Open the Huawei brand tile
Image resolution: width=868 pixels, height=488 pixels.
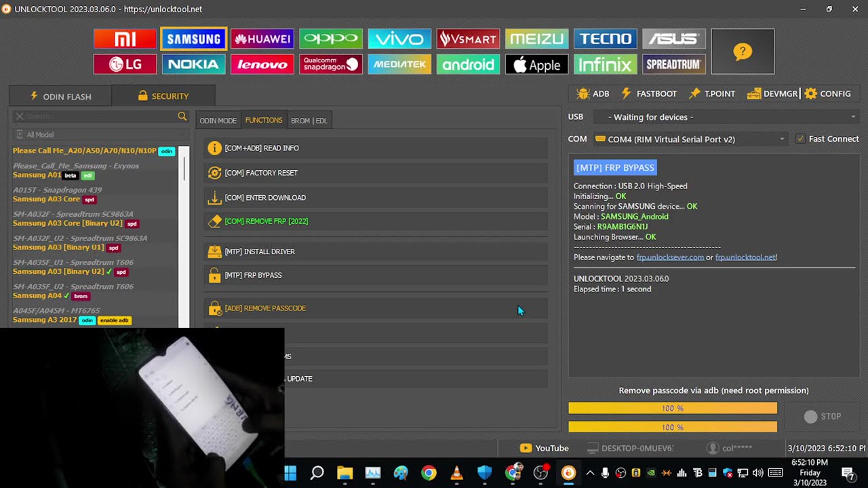point(262,39)
